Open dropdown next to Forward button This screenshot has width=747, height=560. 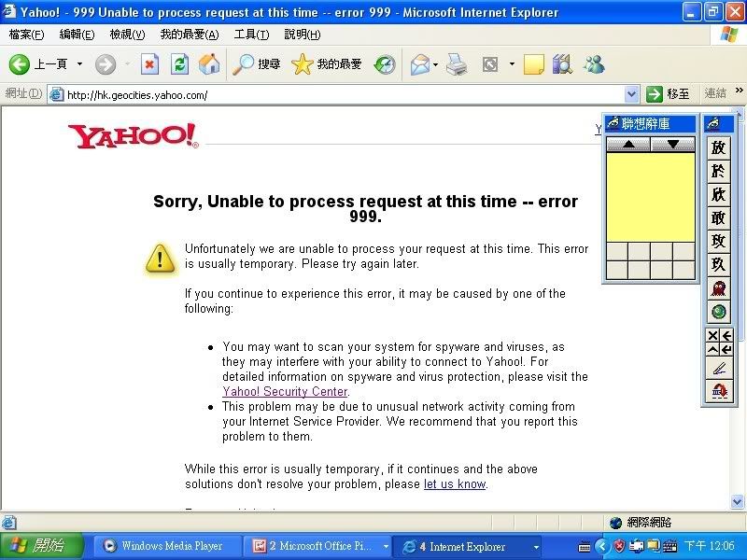coord(128,63)
